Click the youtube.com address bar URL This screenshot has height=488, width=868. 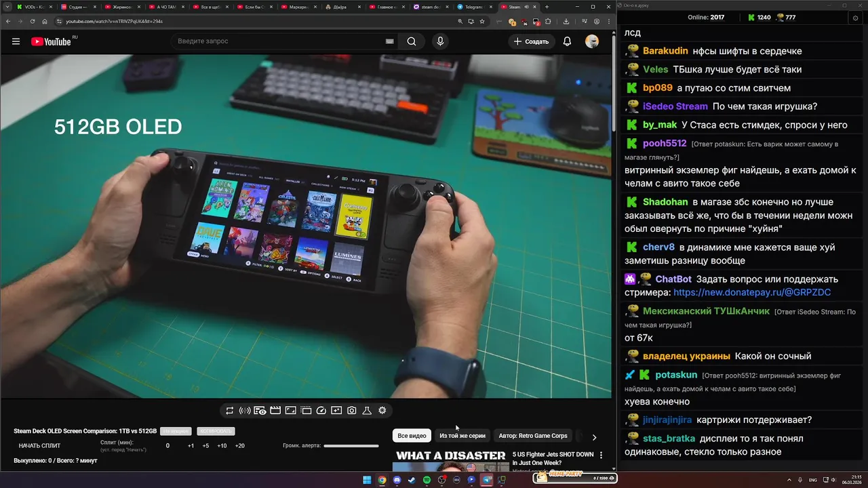pyautogui.click(x=114, y=21)
